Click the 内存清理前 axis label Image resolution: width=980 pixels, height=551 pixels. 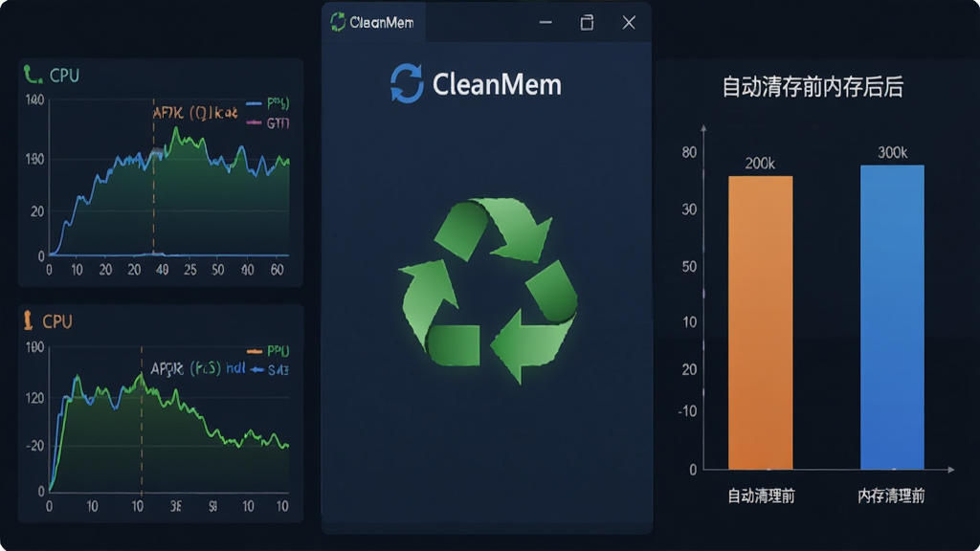pyautogui.click(x=891, y=496)
